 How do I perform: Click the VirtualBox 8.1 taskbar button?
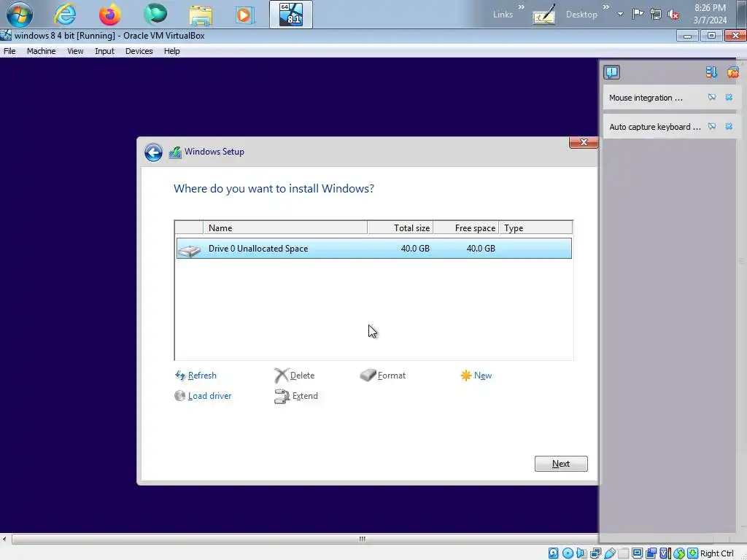291,15
